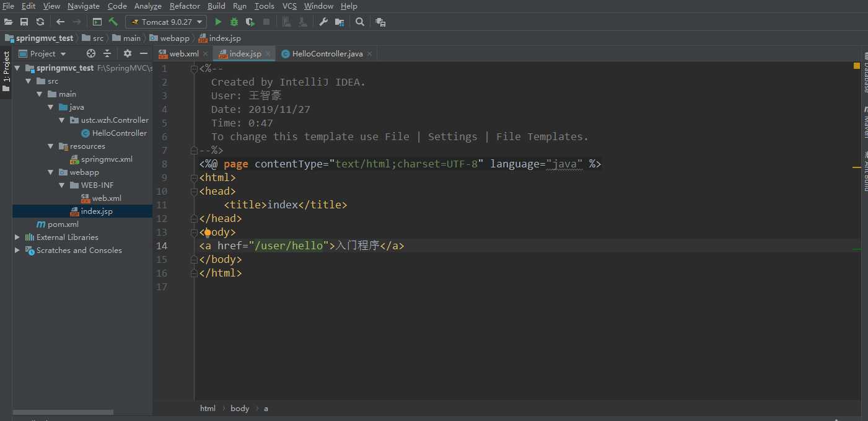Screen dimensions: 868x421
Task: Collapse the java folder arrow
Action: [51, 107]
